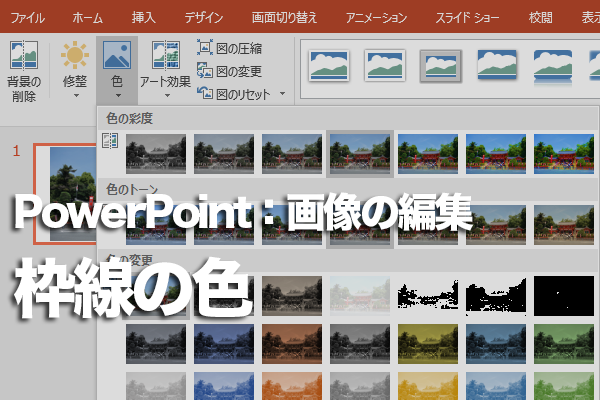Select the sixth saturation thumbnail
The image size is (600, 400).
(x=496, y=154)
